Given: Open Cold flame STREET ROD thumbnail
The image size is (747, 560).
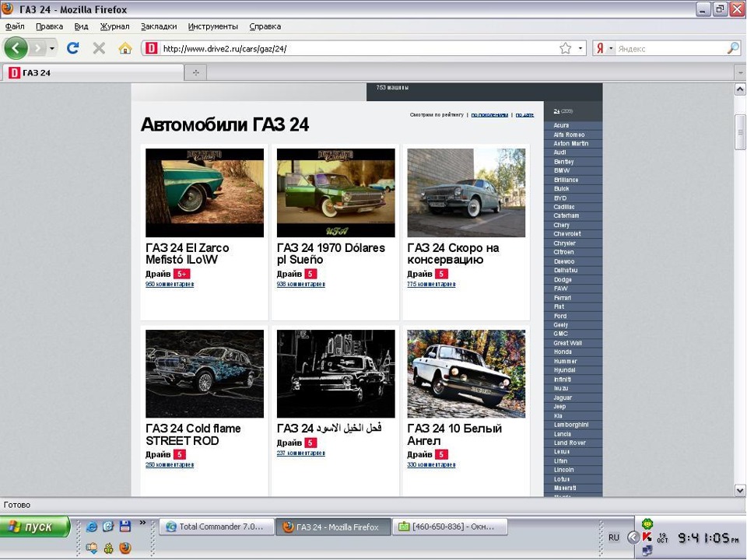Looking at the screenshot, I should tap(205, 374).
